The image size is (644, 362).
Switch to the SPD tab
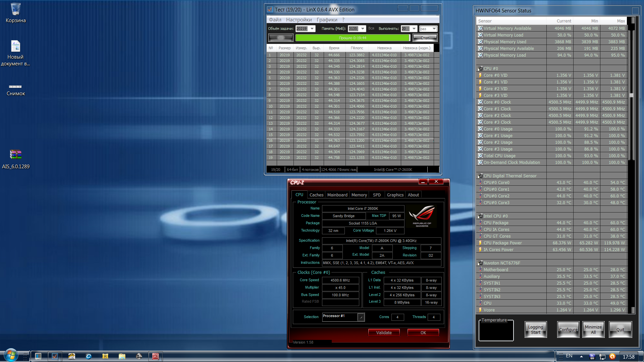(x=377, y=195)
